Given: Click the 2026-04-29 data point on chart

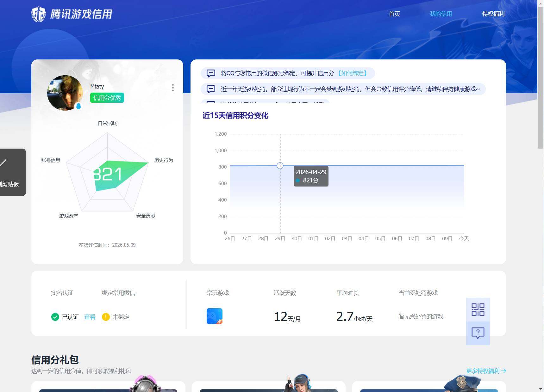Looking at the screenshot, I should (280, 166).
